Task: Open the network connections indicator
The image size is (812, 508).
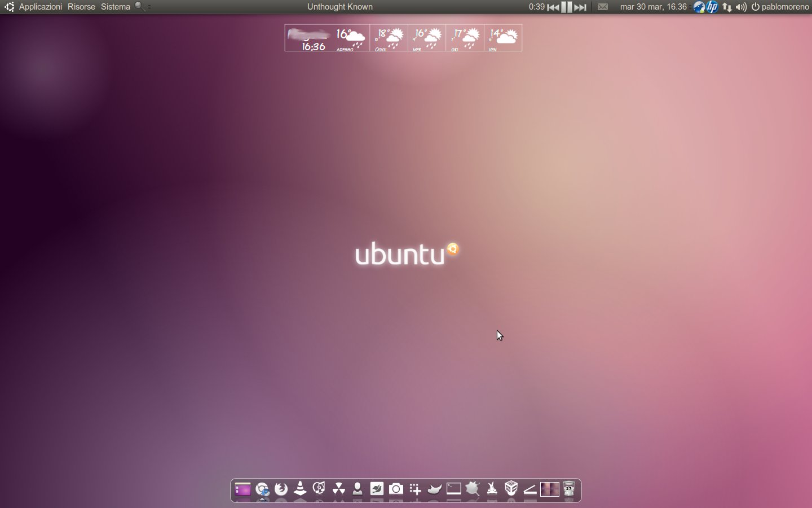Action: tap(727, 7)
